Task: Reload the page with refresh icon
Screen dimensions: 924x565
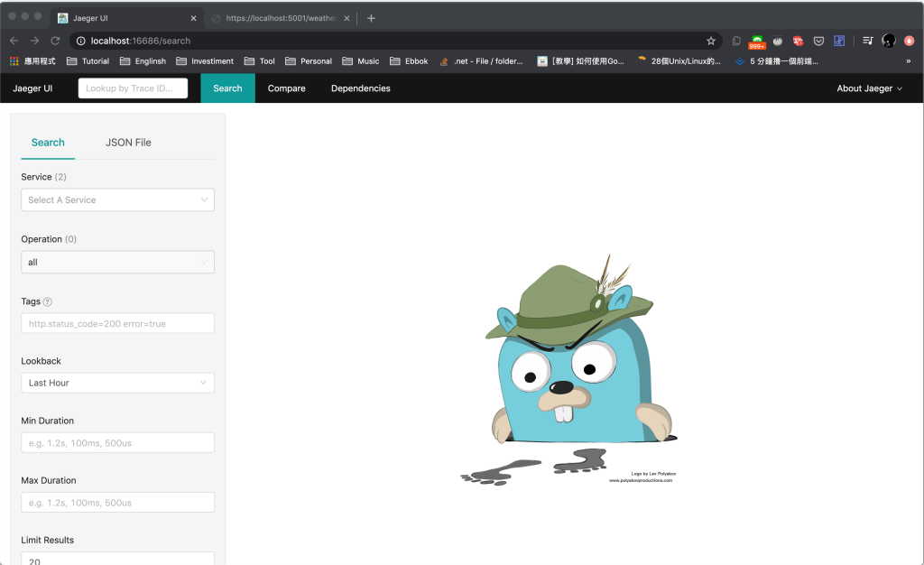Action: pyautogui.click(x=55, y=41)
